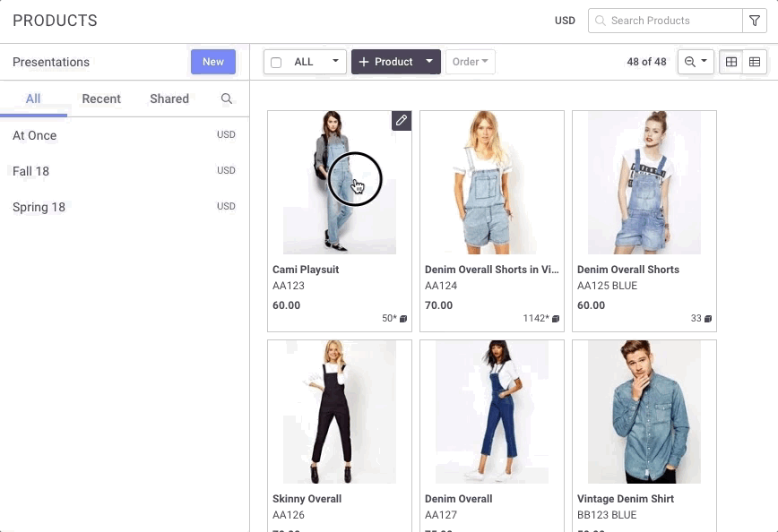The image size is (778, 532).
Task: Open the Cami Playsuit product image
Action: [340, 183]
